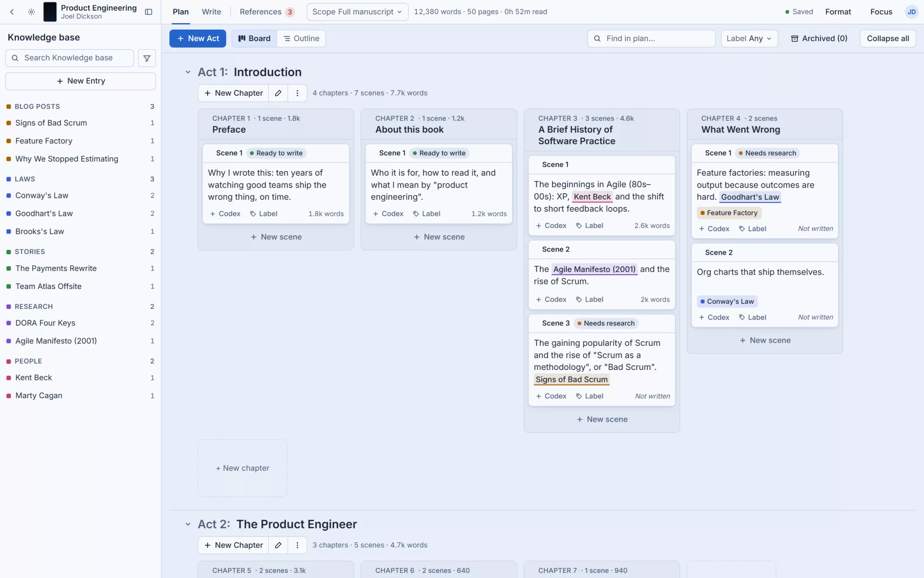Click the Find in plan field

tap(651, 38)
